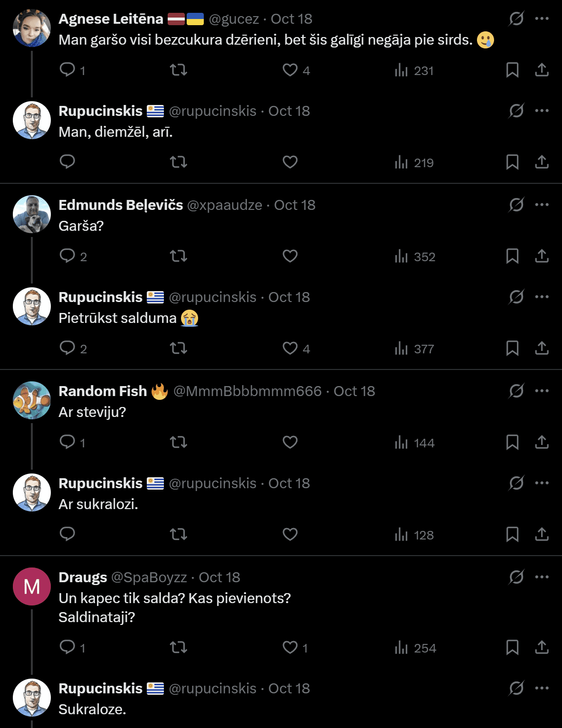Like the "Ar steviju?" tweet
The image size is (562, 728).
tap(290, 442)
